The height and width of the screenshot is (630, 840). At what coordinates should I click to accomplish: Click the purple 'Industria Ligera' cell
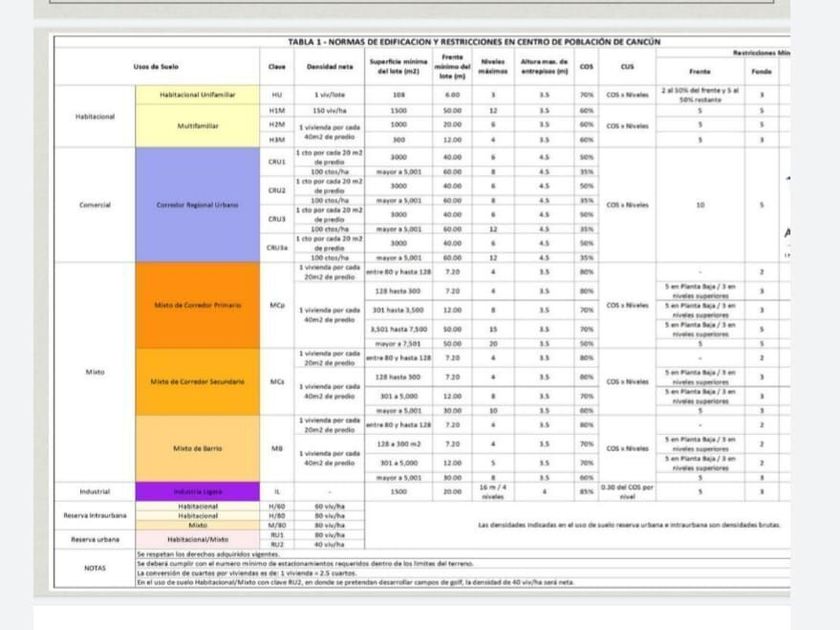point(198,491)
